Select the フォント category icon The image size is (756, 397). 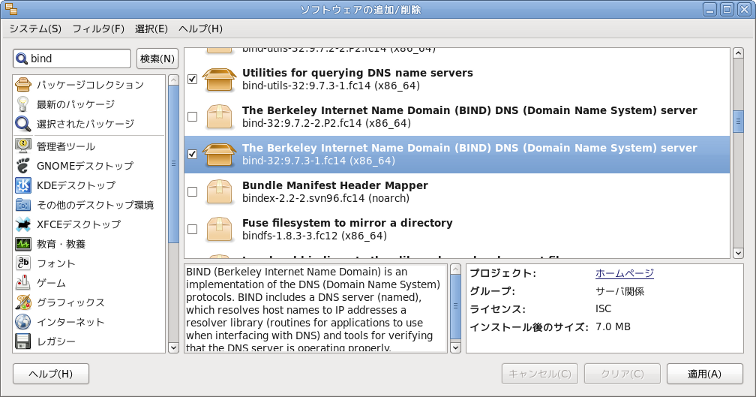coord(23,263)
